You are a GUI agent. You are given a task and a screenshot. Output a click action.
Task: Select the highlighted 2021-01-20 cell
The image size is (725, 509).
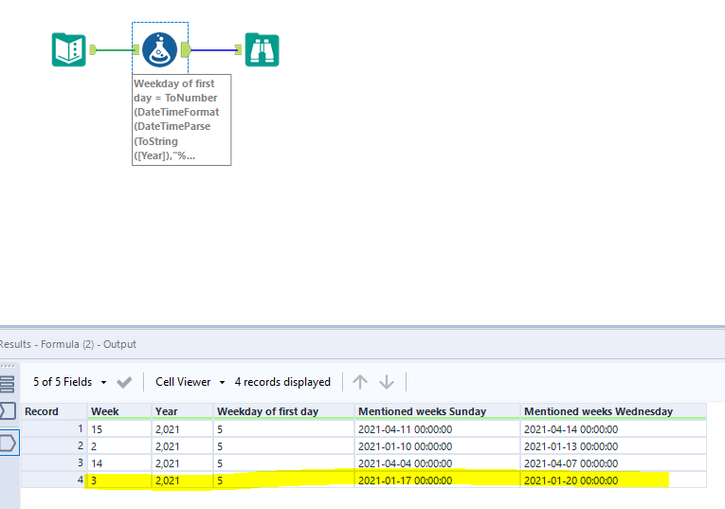[571, 481]
